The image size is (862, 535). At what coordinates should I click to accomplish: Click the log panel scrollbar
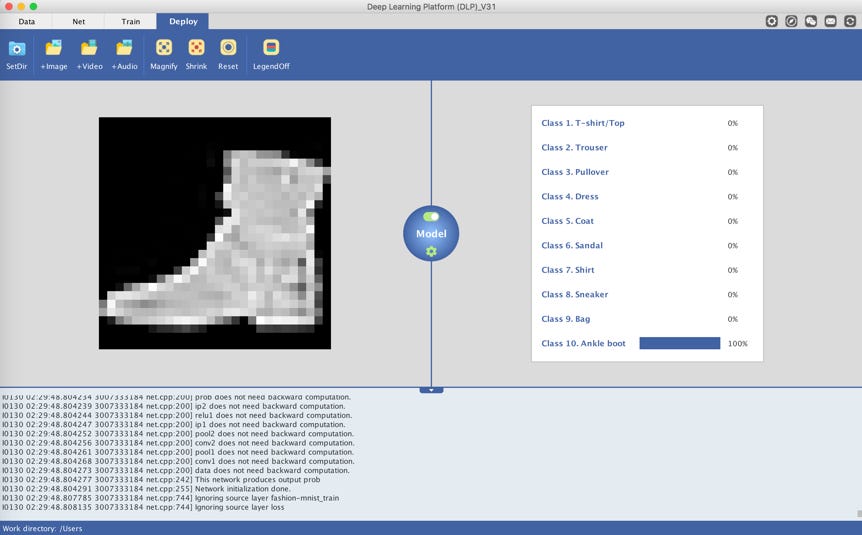859,513
